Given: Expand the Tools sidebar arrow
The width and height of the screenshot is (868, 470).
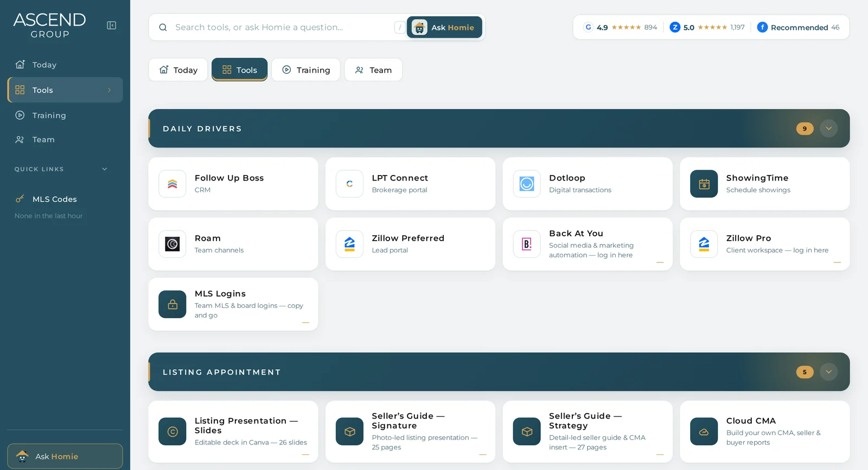Looking at the screenshot, I should tap(109, 90).
